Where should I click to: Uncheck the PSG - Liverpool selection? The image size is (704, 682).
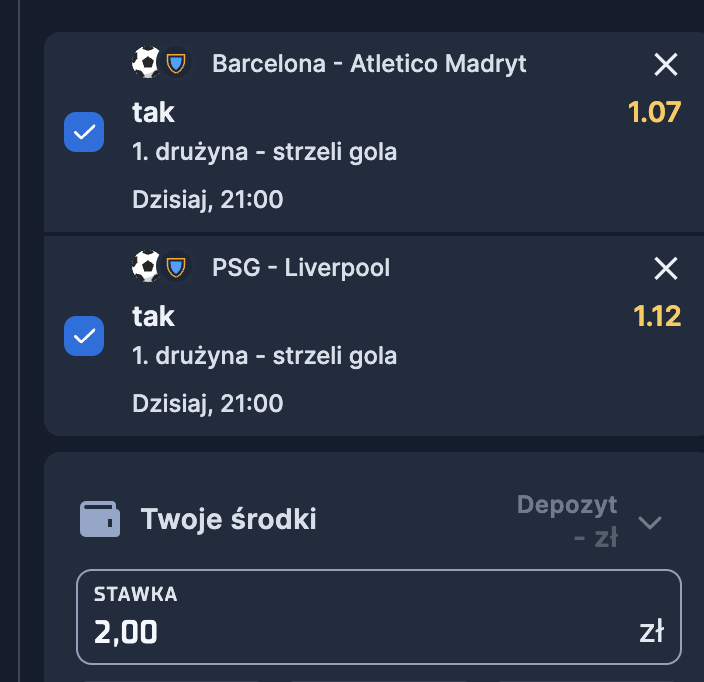[x=84, y=336]
